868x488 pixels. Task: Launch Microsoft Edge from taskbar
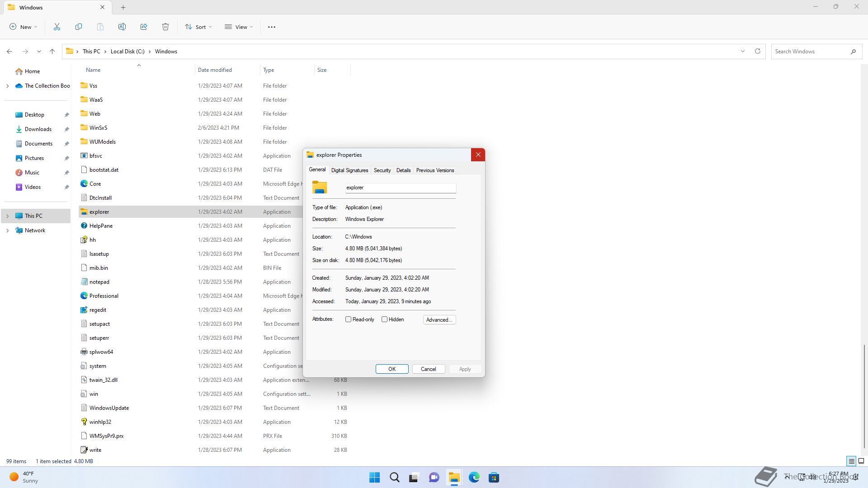474,478
